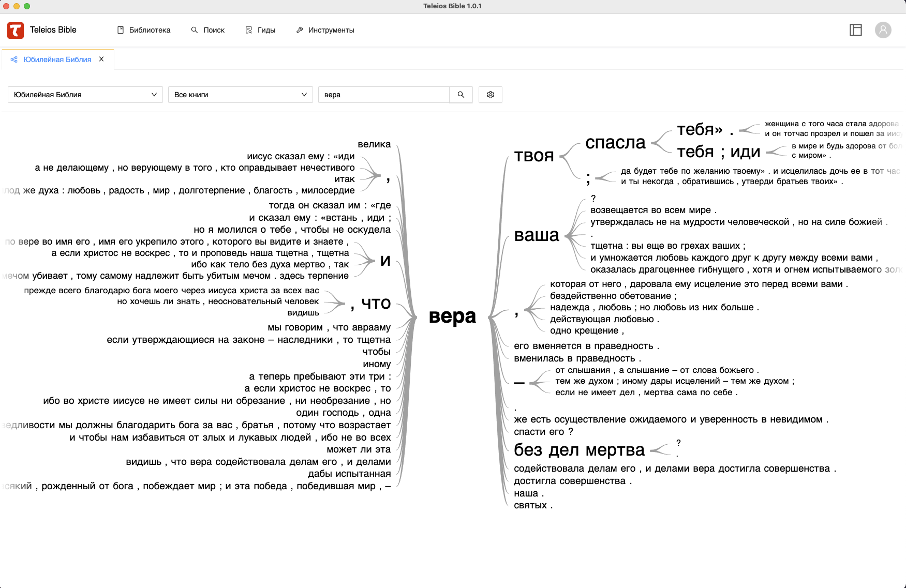
Task: Select the Юбилейная Библия tab
Action: pos(57,59)
